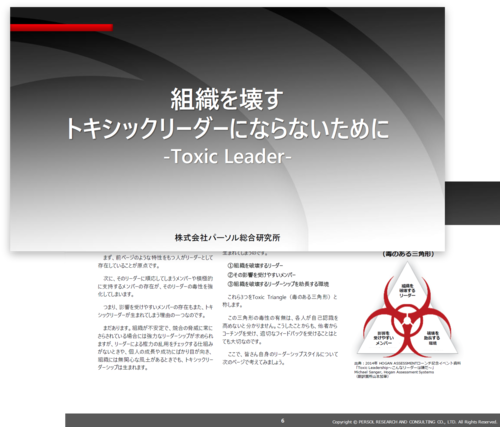Click the （毒のある三角形） heading above triangle
This screenshot has height=427, width=500.
[408, 254]
